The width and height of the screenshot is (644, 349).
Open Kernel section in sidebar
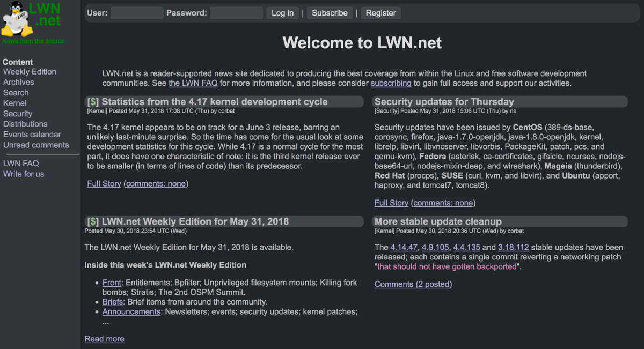point(14,103)
